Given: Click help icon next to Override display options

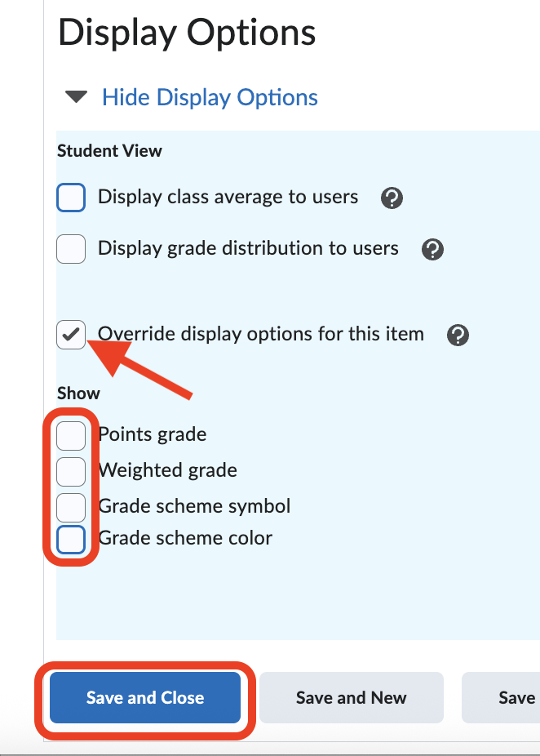Looking at the screenshot, I should click(x=458, y=335).
